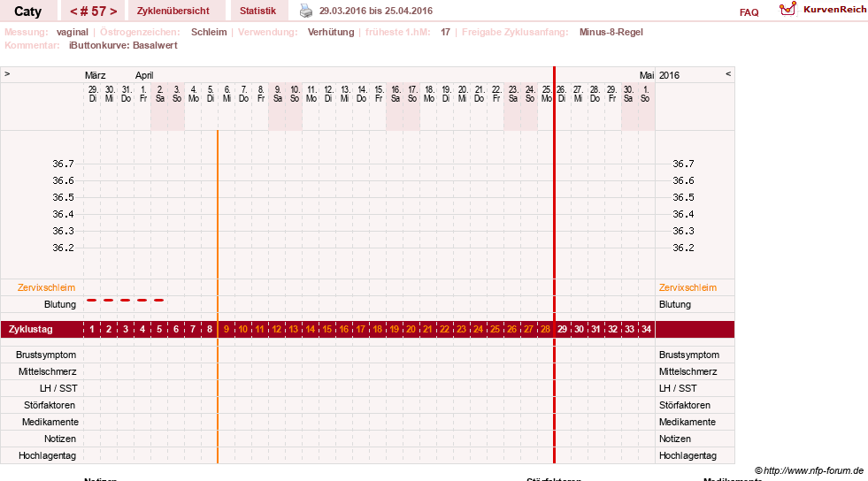Screen dimensions: 868x481
Task: Click the left Medikamente row label
Action: tap(50, 422)
